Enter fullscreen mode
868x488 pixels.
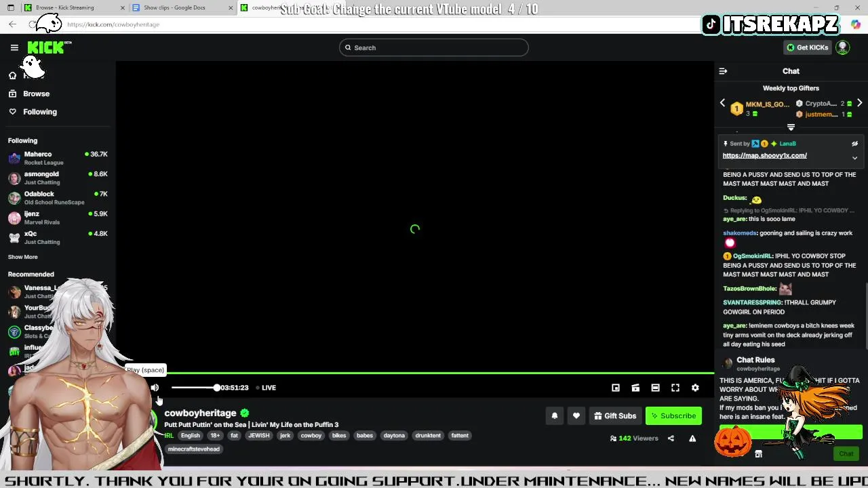675,388
